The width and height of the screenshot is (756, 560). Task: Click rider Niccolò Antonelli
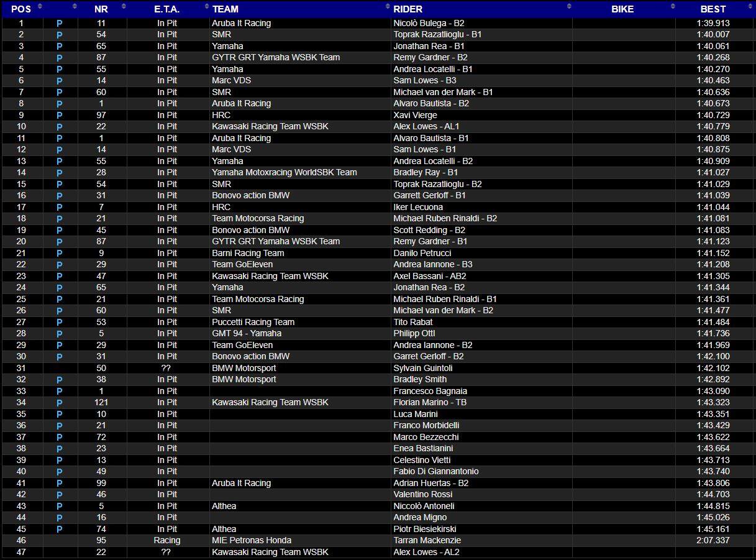point(424,507)
